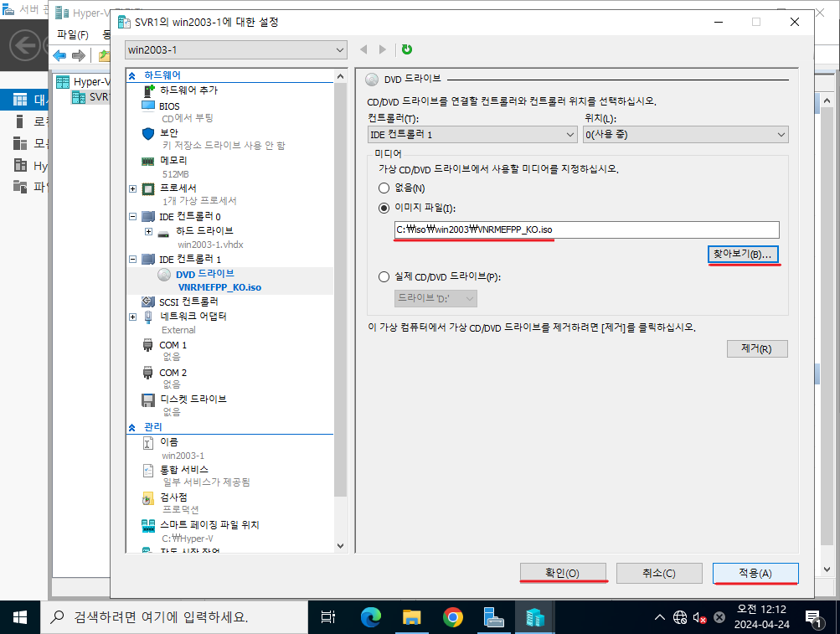Image resolution: width=840 pixels, height=634 pixels.
Task: Click forward arrow in Hyper-V Manager toolbar
Action: tap(79, 55)
